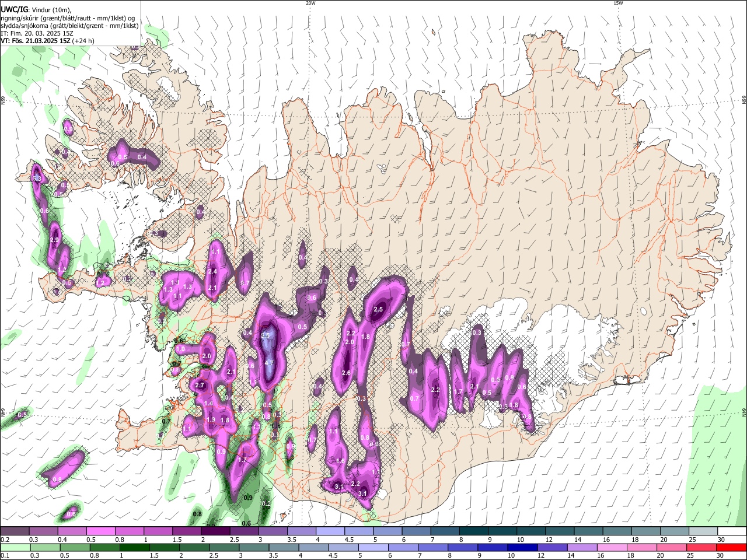The height and width of the screenshot is (560, 747).
Task: Click lower legend swatch between 0.1 and 0.3
Action: [15, 547]
